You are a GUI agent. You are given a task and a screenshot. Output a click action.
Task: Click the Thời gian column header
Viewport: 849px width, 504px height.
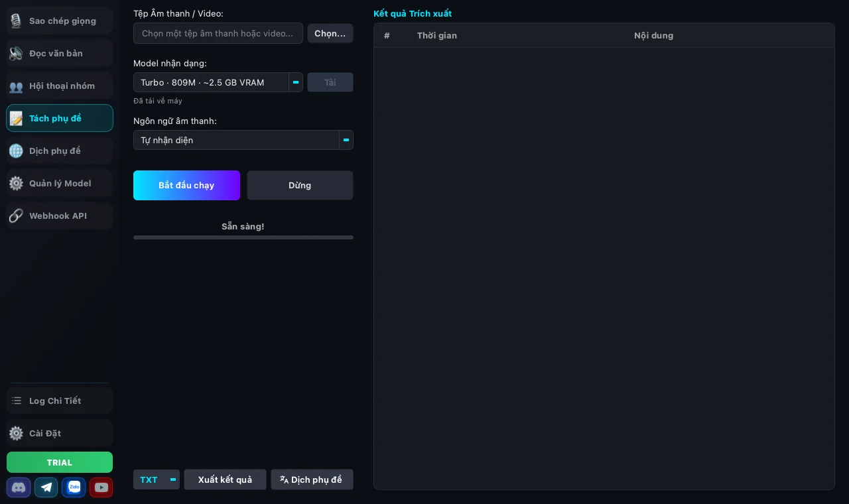(x=437, y=35)
